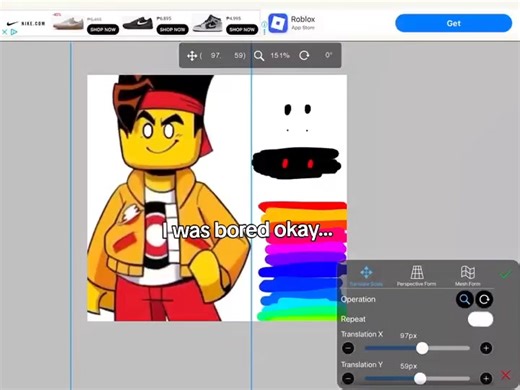Screen dimensions: 520x390
Task: Click the magnifier icon in top toolbar
Action: (x=259, y=56)
